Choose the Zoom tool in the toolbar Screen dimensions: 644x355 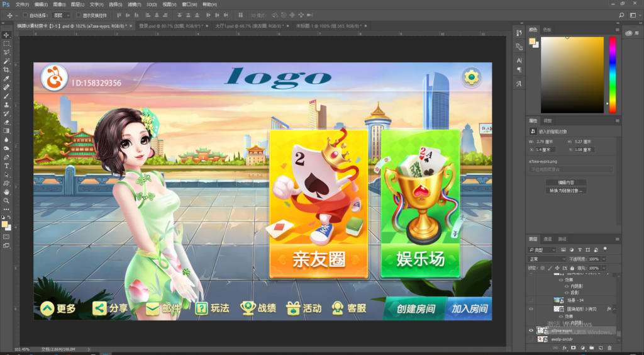(6, 201)
